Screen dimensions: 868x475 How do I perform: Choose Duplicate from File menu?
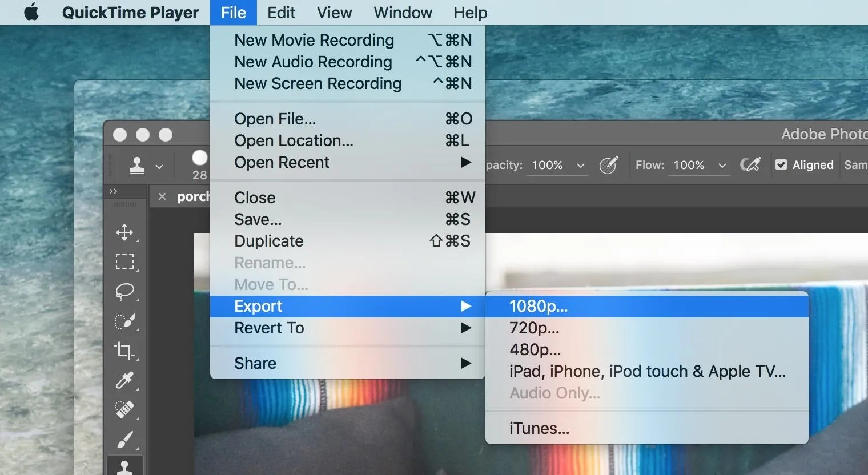tap(348, 241)
